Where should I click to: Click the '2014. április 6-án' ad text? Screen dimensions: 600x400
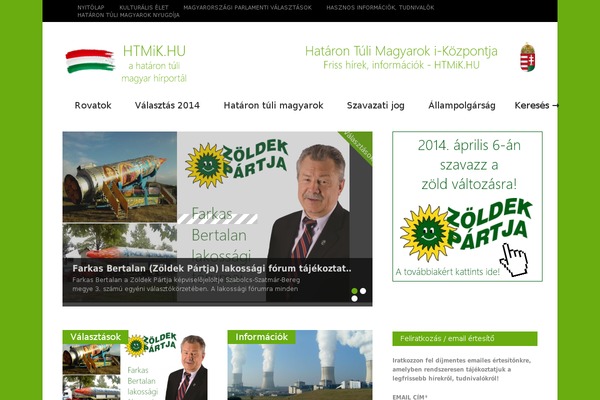click(469, 145)
